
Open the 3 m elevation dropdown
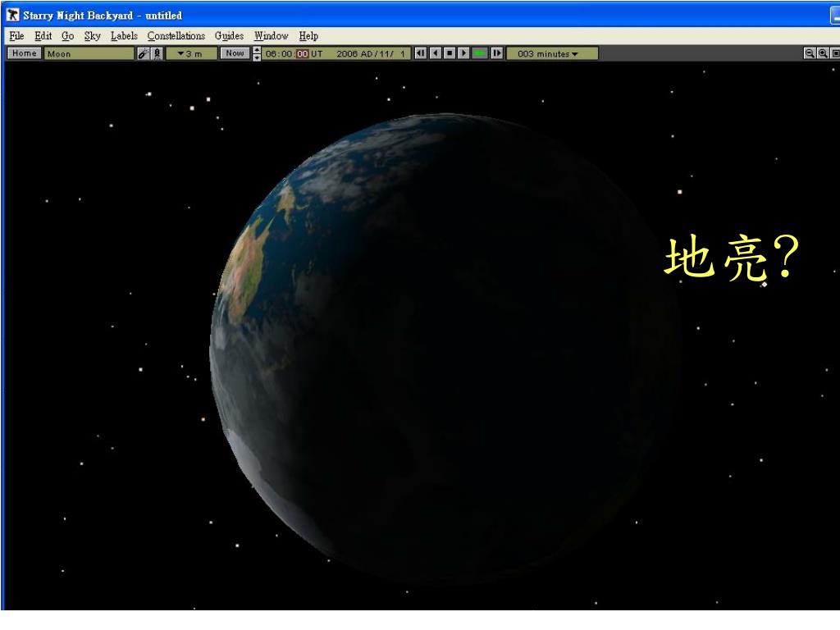click(191, 53)
